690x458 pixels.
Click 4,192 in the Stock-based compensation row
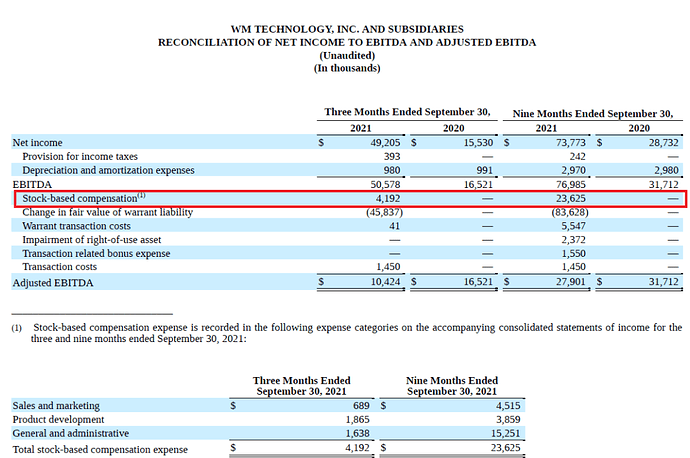(x=388, y=198)
